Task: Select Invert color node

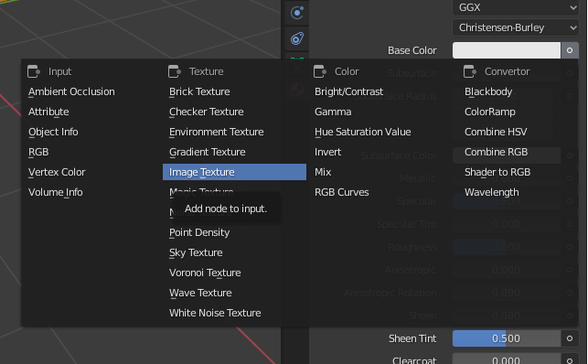Action: tap(327, 152)
